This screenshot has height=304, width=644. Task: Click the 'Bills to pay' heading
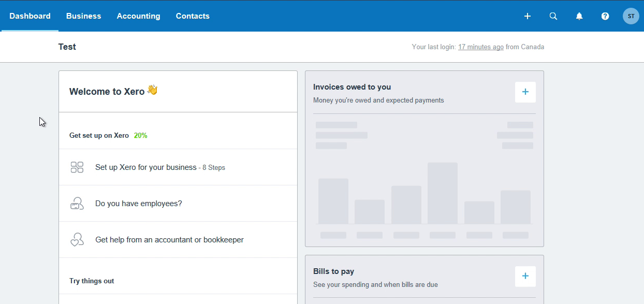pyautogui.click(x=334, y=271)
